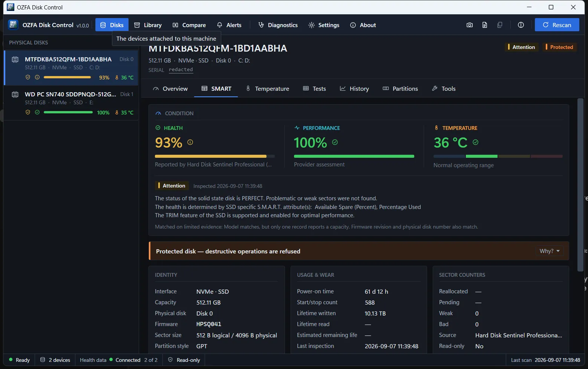Switch to the Overview tab
This screenshot has width=588, height=369.
pyautogui.click(x=170, y=88)
